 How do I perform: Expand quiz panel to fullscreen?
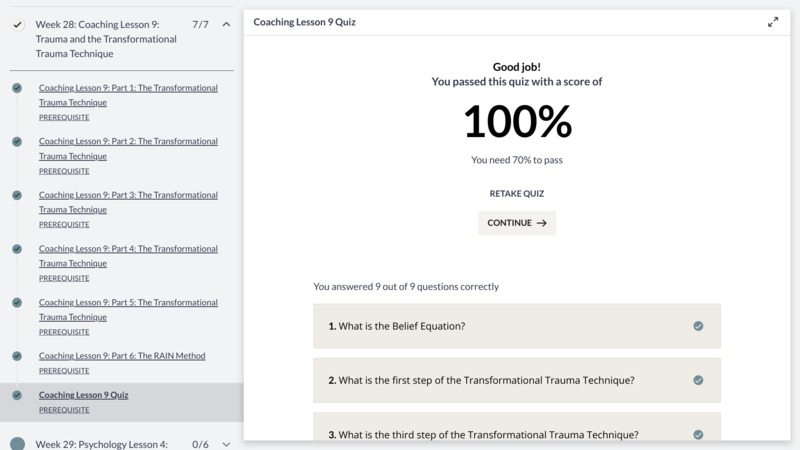click(773, 22)
